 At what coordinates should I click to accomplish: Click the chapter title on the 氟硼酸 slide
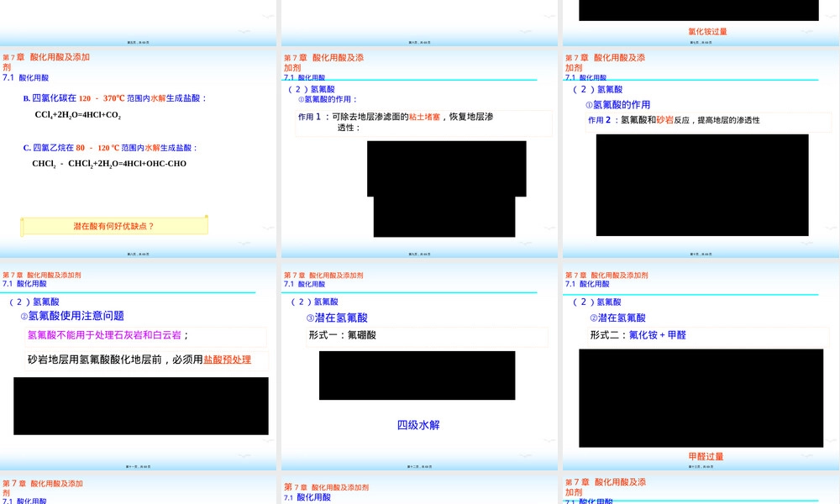coord(323,276)
